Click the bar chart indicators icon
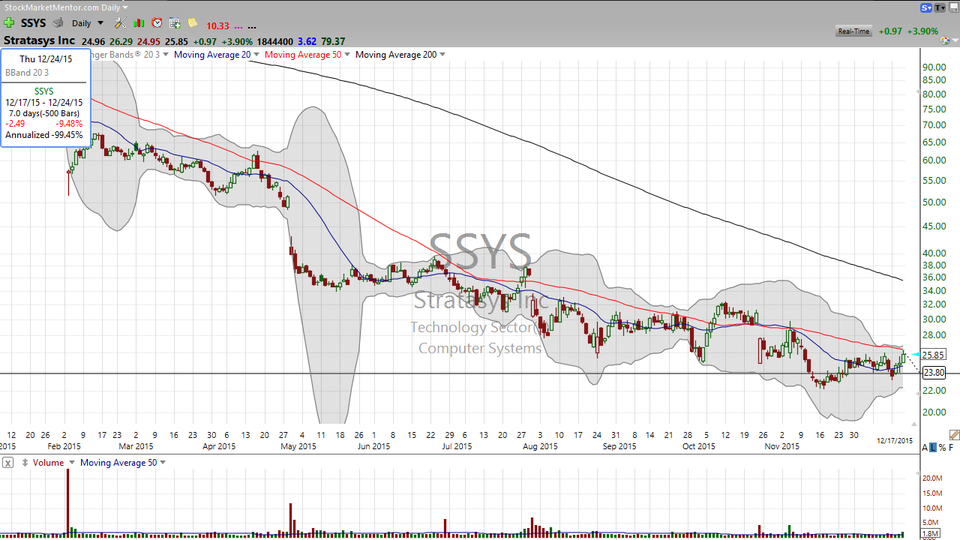This screenshot has width=960, height=540. 139,23
